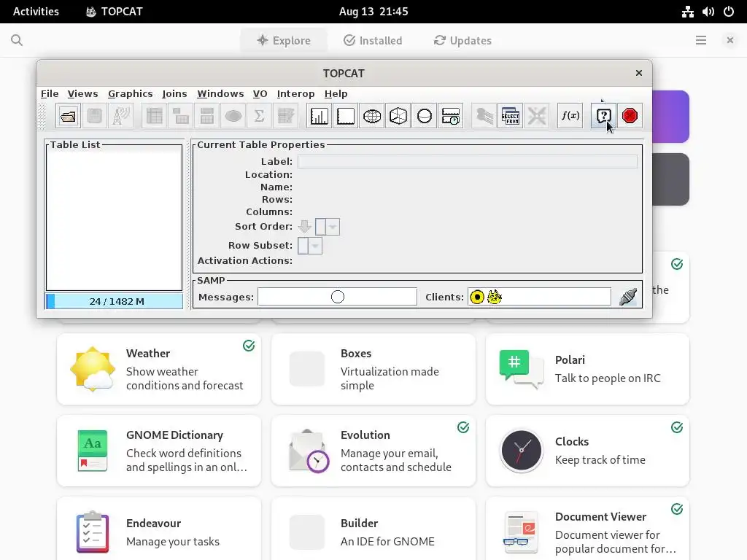Image resolution: width=747 pixels, height=560 pixels.
Task: Open the Histogram plot icon
Action: coord(320,116)
